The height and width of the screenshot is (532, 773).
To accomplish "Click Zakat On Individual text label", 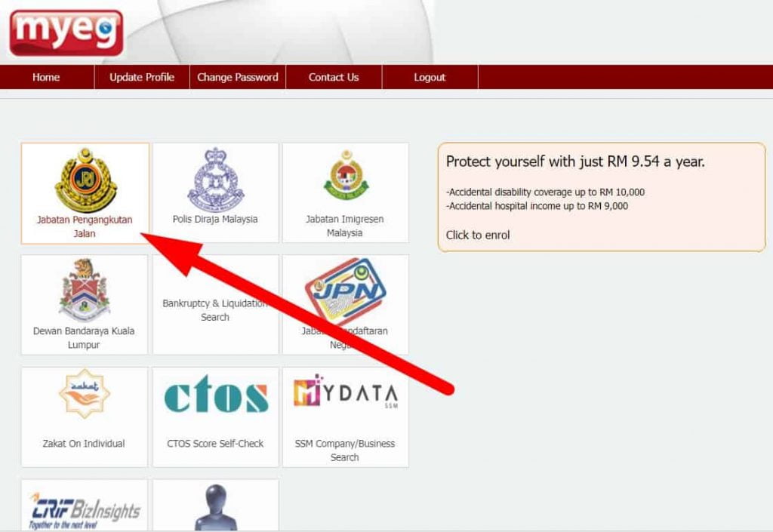I will click(84, 444).
